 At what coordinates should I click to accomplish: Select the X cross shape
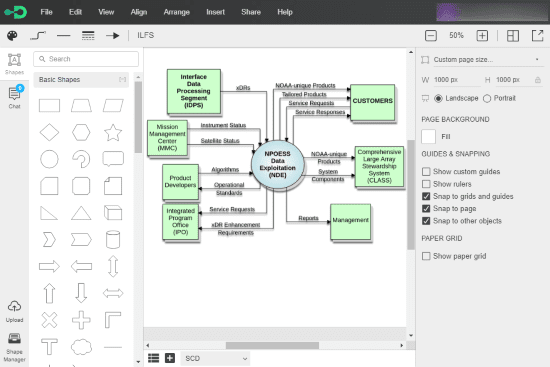coord(49,320)
